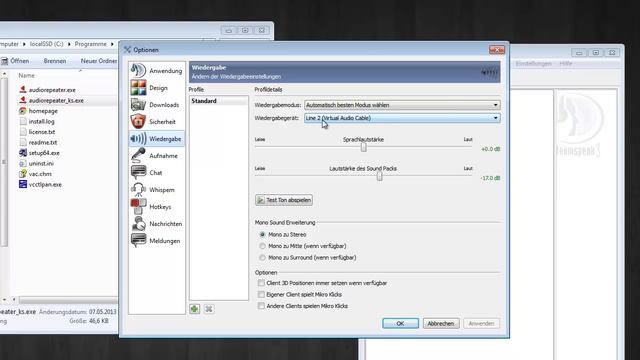Open Einstellungen menu in TeamSpeak window
Screen dimensions: 640x360
pyautogui.click(x=533, y=64)
